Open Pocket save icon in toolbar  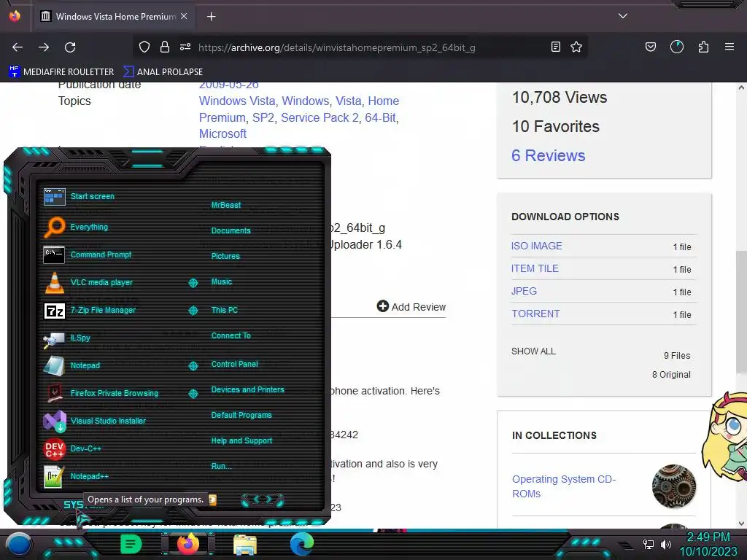point(650,47)
